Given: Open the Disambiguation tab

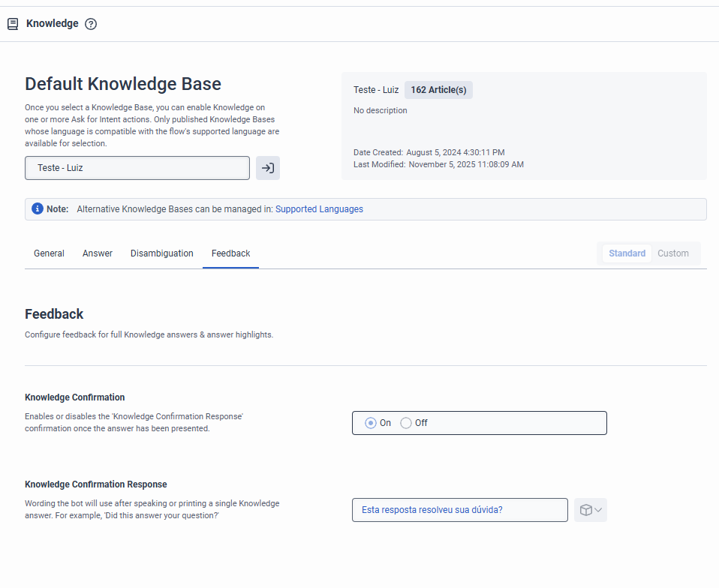Looking at the screenshot, I should (162, 253).
